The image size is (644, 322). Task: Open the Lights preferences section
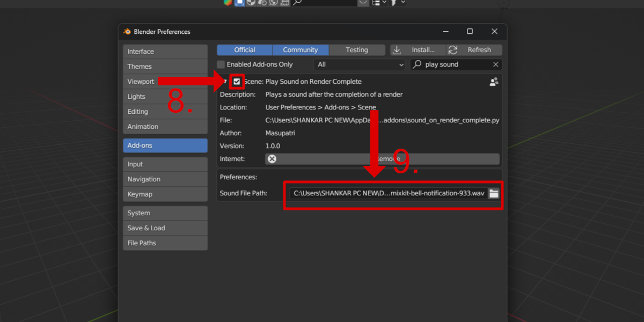165,97
